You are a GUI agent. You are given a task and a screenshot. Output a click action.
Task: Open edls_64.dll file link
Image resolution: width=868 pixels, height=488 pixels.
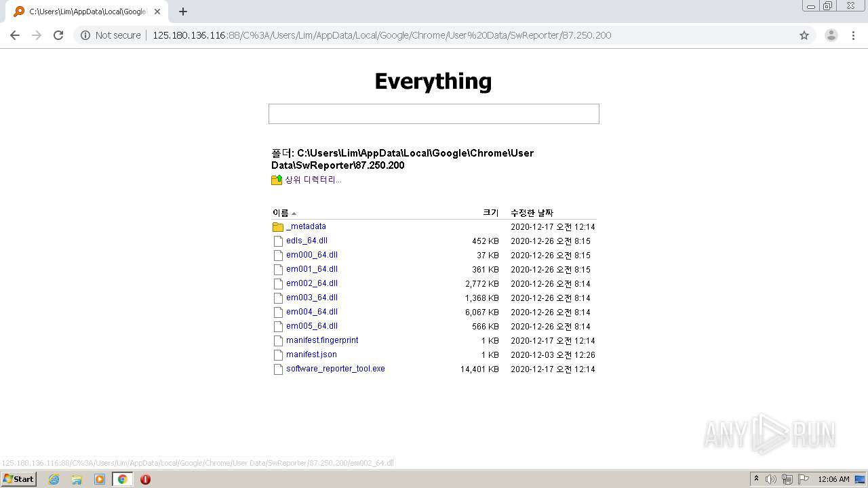coord(307,241)
